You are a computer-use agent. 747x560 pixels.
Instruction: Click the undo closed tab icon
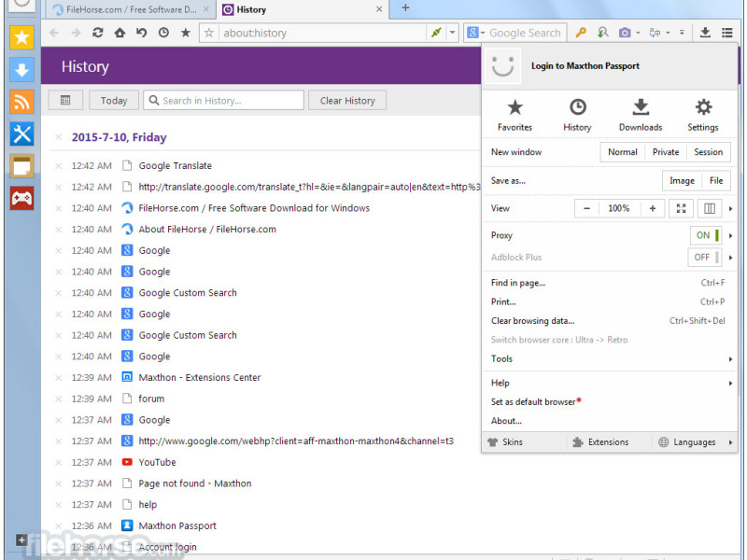[142, 33]
